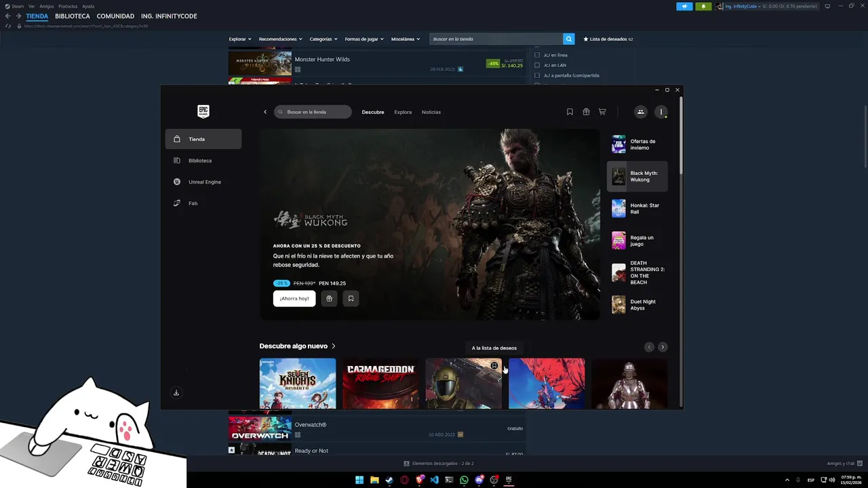Expand Steam Explorar dropdown
The height and width of the screenshot is (488, 868).
pyautogui.click(x=240, y=39)
